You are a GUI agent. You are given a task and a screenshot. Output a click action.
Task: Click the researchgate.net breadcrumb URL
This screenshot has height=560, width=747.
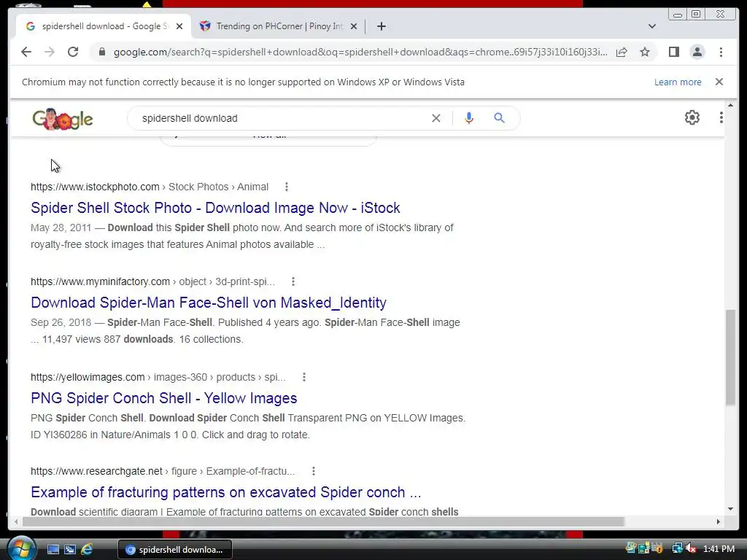pos(163,471)
